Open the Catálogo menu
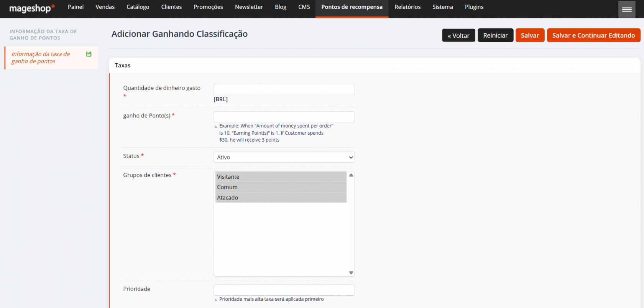This screenshot has width=644, height=308. click(138, 7)
